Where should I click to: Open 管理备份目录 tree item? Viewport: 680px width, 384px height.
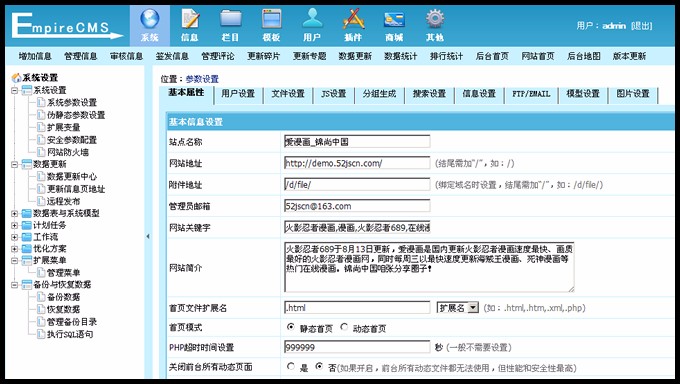point(72,322)
